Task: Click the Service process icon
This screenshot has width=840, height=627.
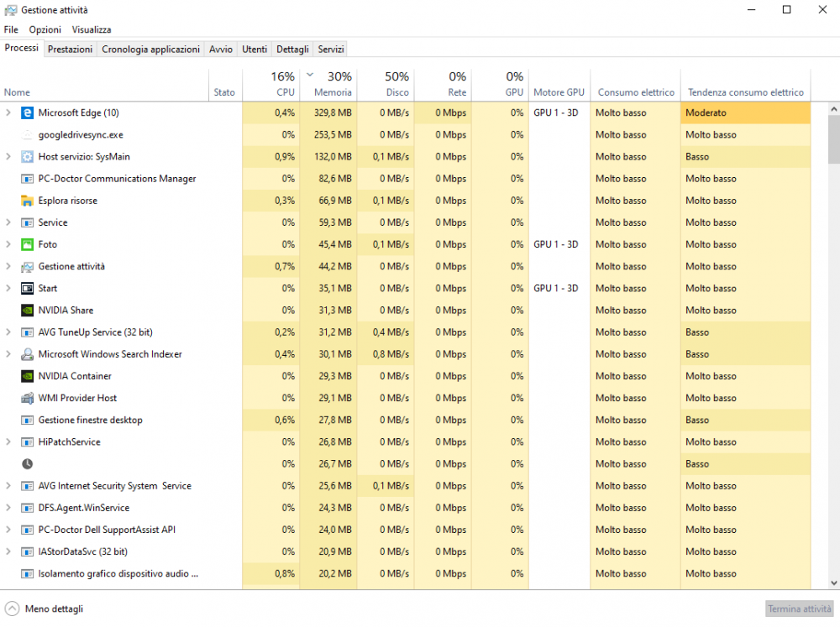Action: point(27,222)
